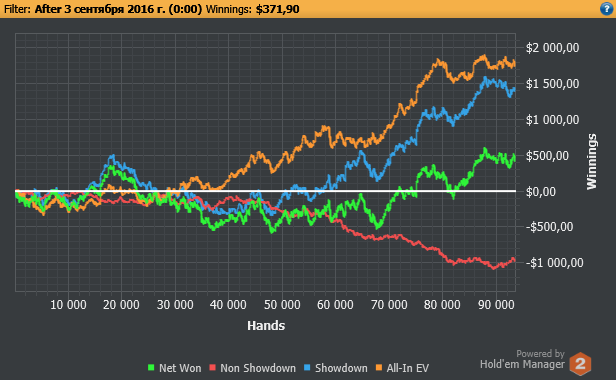Click the 'Filter:' label in header
The width and height of the screenshot is (616, 380).
[x=17, y=9]
